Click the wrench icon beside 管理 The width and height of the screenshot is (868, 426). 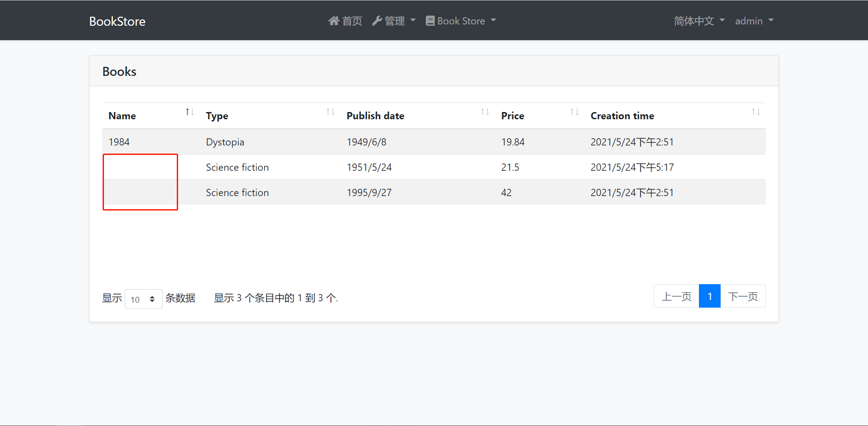(x=377, y=20)
